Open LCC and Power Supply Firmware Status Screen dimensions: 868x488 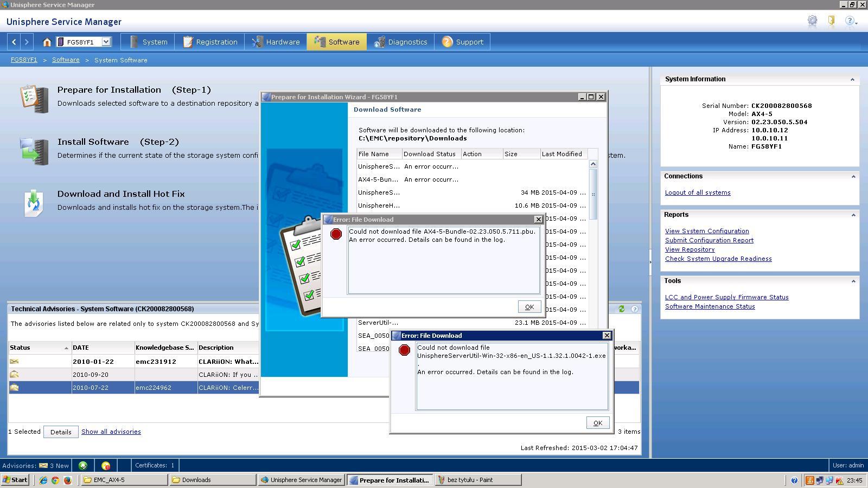tap(727, 297)
